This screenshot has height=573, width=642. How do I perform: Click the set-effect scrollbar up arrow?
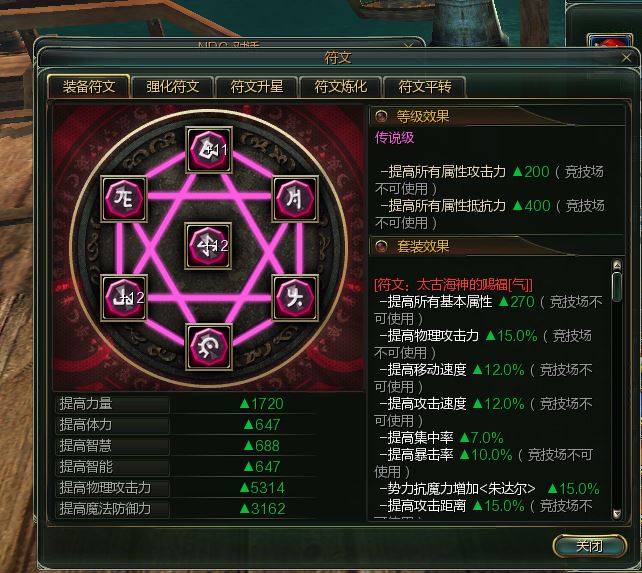tap(617, 265)
